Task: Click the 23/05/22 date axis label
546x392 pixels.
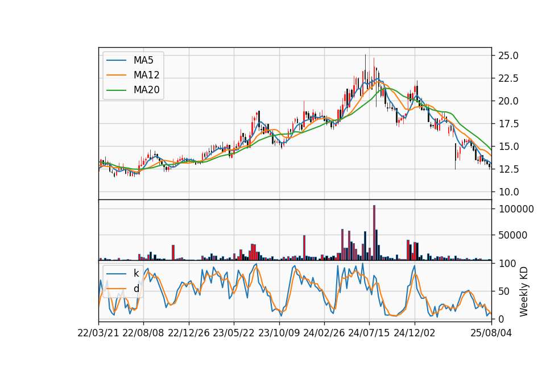Action: (234, 333)
